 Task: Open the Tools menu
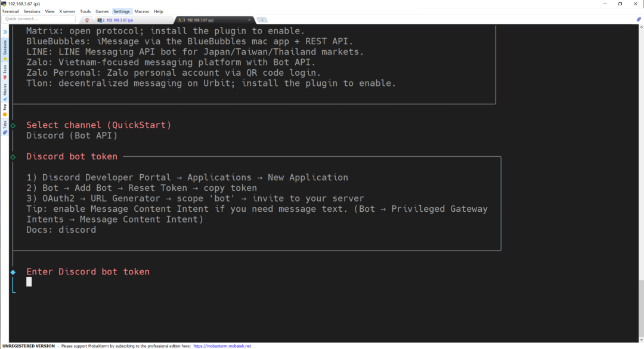tap(85, 11)
